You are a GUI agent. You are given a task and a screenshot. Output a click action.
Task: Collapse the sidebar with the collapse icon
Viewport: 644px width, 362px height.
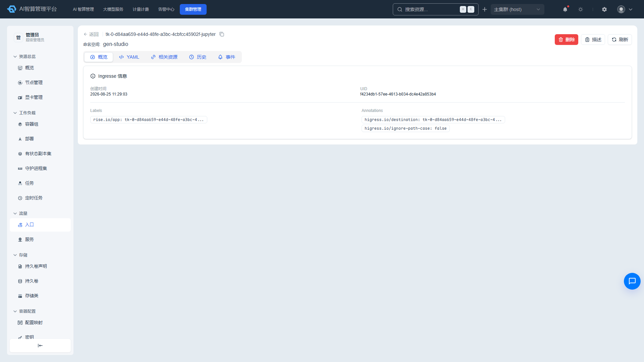point(40,346)
